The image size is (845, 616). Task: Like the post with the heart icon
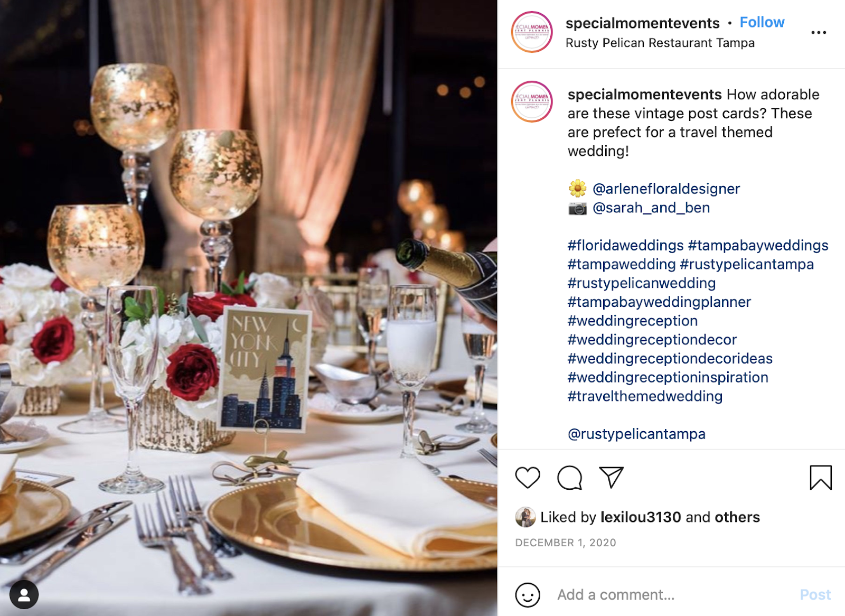click(x=527, y=478)
